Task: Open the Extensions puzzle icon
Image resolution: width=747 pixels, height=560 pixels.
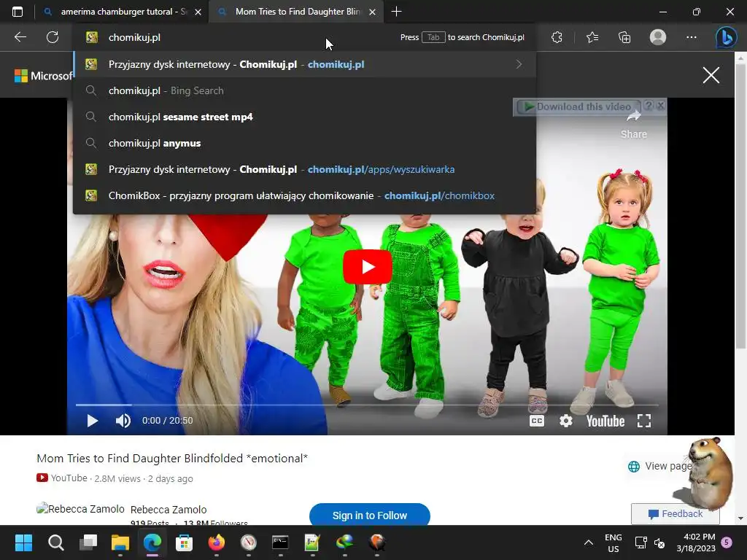Action: [557, 37]
